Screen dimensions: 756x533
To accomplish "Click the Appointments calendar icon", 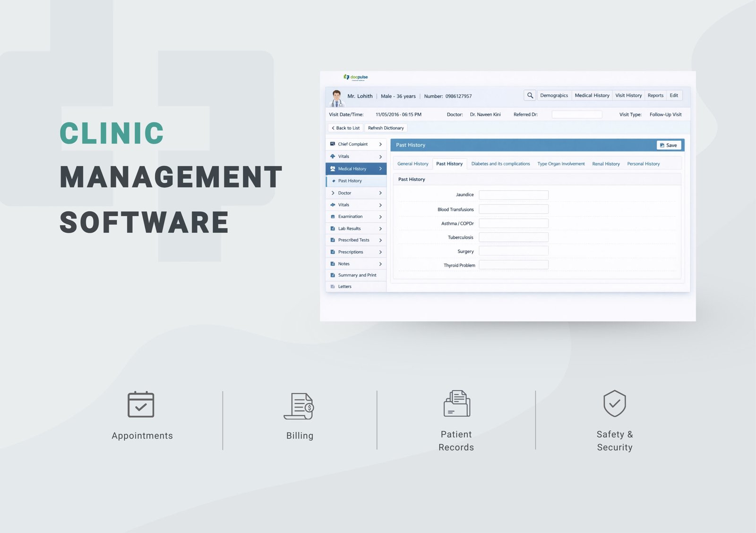I will pos(141,405).
